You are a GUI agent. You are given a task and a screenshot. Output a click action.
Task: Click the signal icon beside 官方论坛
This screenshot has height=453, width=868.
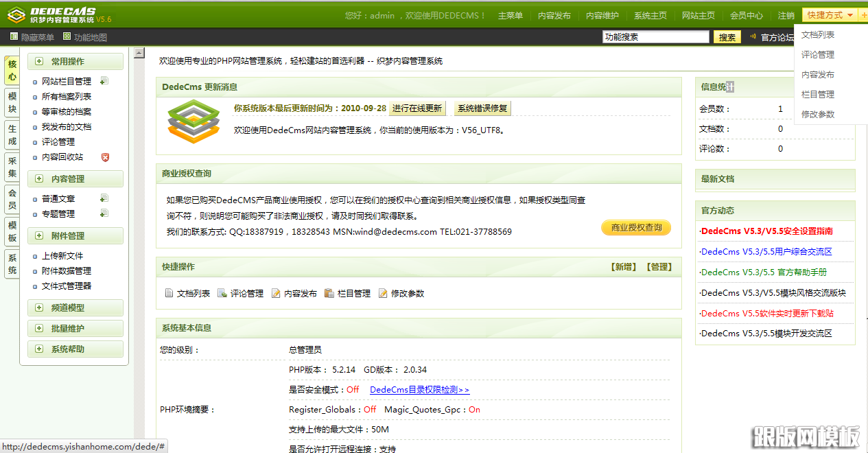point(753,37)
